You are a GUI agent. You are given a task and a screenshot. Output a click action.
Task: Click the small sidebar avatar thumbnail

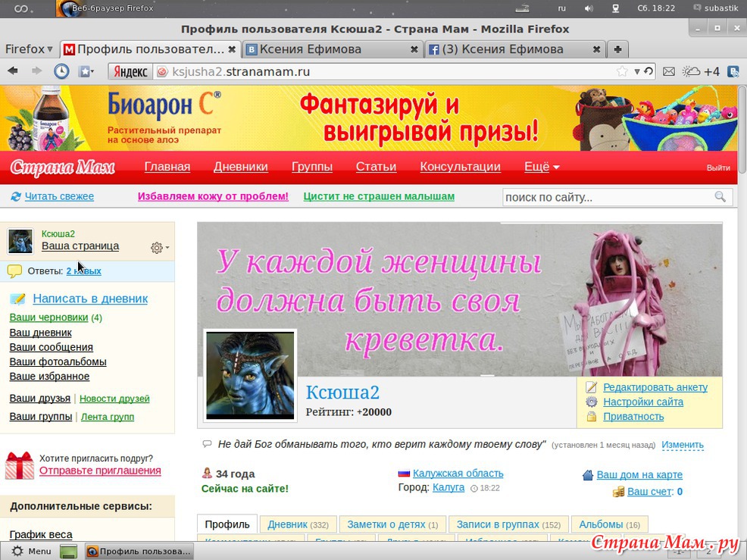click(x=20, y=241)
